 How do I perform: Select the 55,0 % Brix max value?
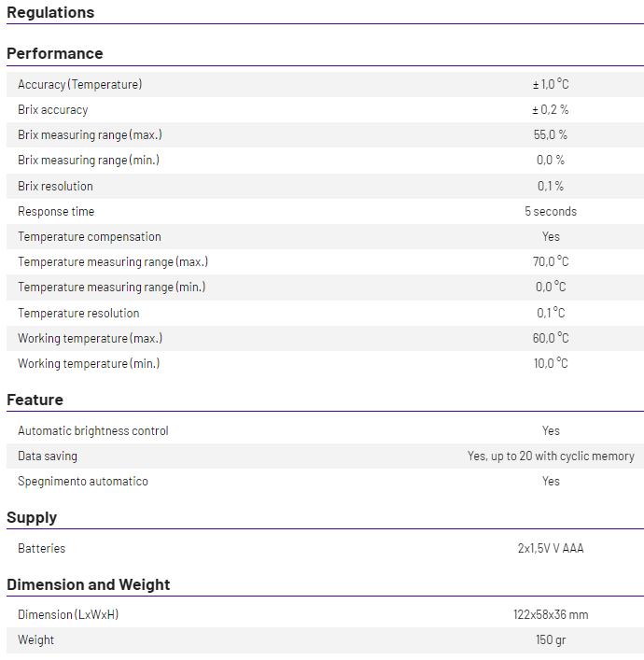pos(551,135)
